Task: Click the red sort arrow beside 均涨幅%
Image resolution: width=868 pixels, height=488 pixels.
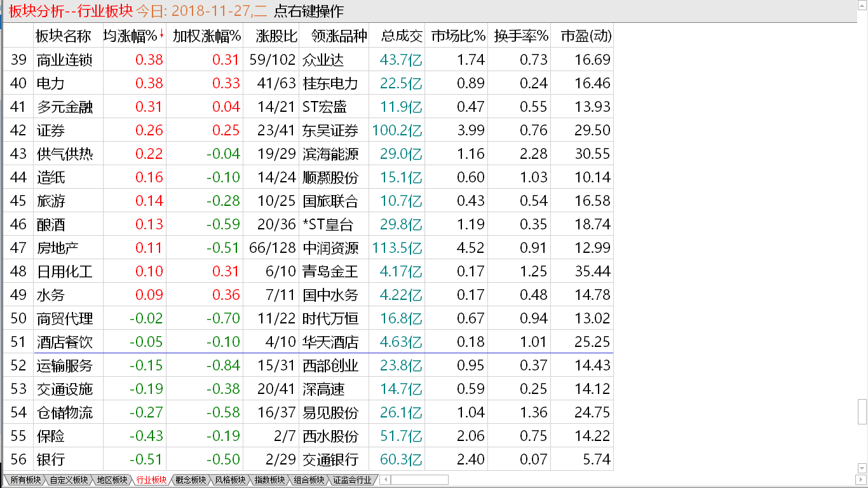Action: pyautogui.click(x=161, y=34)
